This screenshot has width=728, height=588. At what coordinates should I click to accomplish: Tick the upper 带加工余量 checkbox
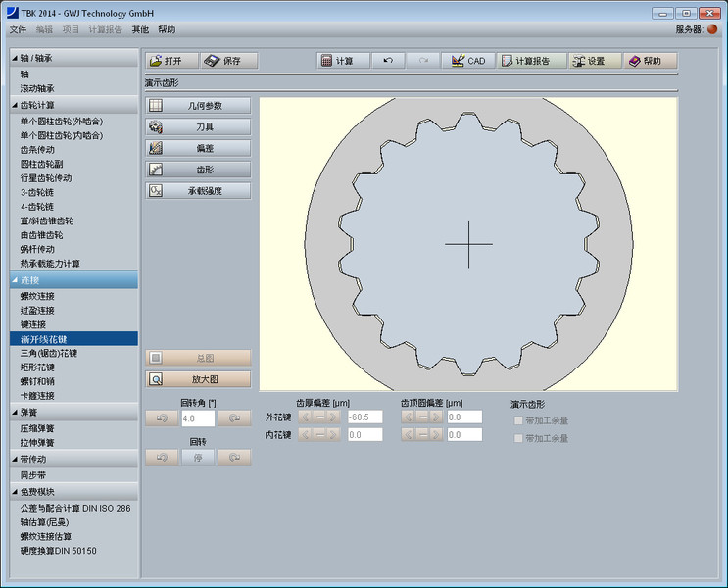[518, 420]
